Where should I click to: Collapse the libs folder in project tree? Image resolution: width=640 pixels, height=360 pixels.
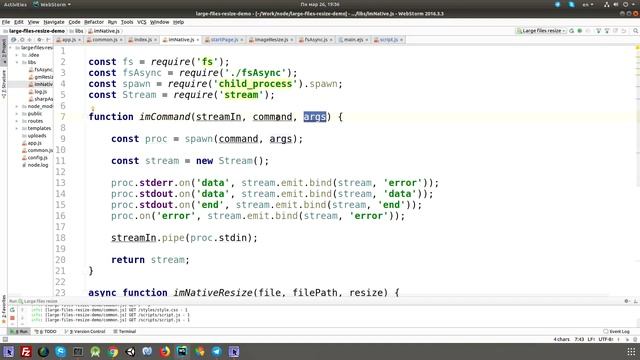point(17,62)
